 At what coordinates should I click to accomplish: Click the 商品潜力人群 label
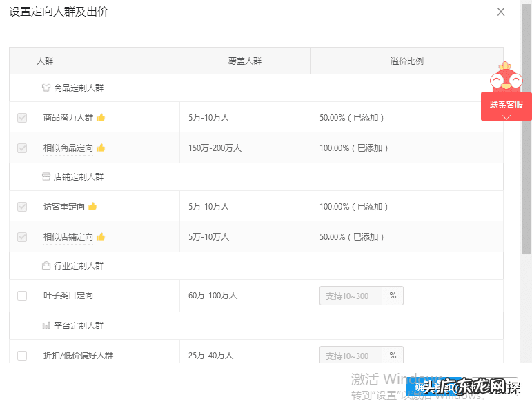coord(68,118)
